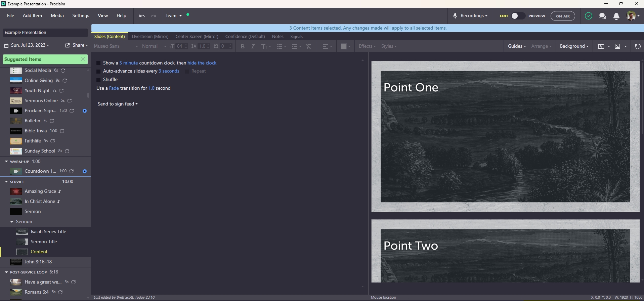Enable the countdown clock checkbox
644x301 pixels.
pyautogui.click(x=98, y=63)
